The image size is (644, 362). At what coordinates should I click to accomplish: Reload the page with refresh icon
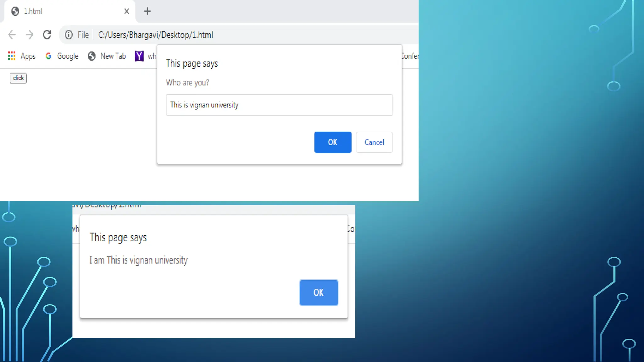[47, 35]
